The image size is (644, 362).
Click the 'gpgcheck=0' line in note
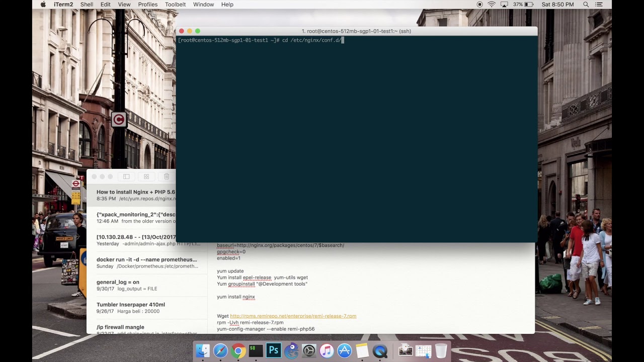pyautogui.click(x=231, y=252)
